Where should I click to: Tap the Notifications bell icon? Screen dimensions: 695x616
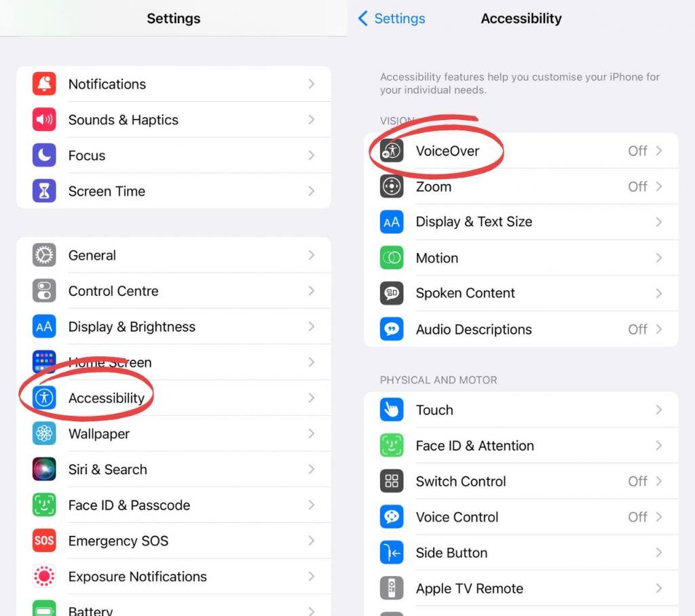(44, 83)
